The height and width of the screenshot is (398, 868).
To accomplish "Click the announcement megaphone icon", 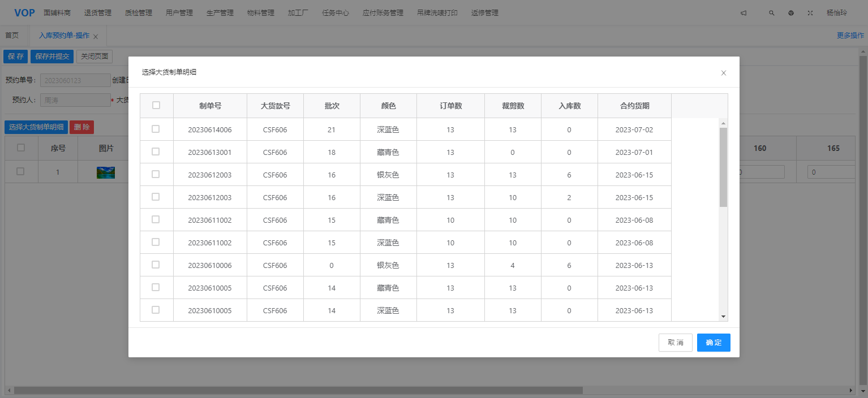I will click(x=744, y=13).
